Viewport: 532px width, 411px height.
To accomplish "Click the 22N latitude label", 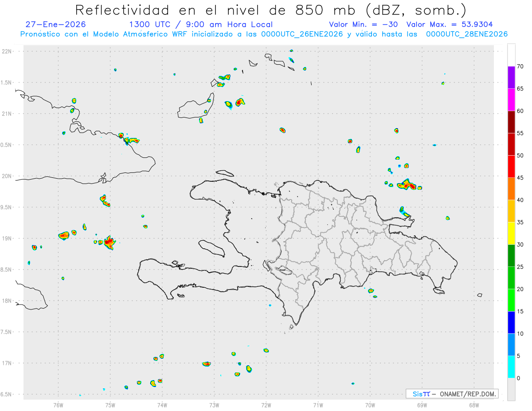I will point(8,51).
